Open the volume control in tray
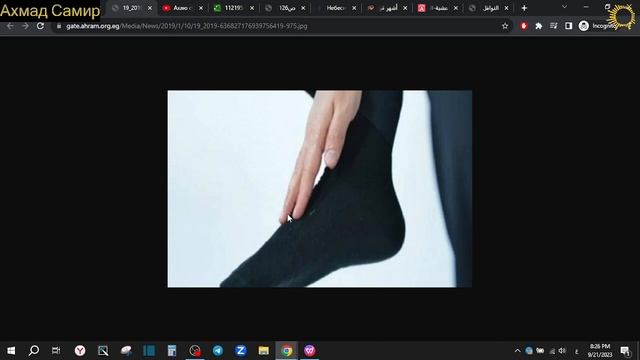The width and height of the screenshot is (640, 360). [562, 351]
